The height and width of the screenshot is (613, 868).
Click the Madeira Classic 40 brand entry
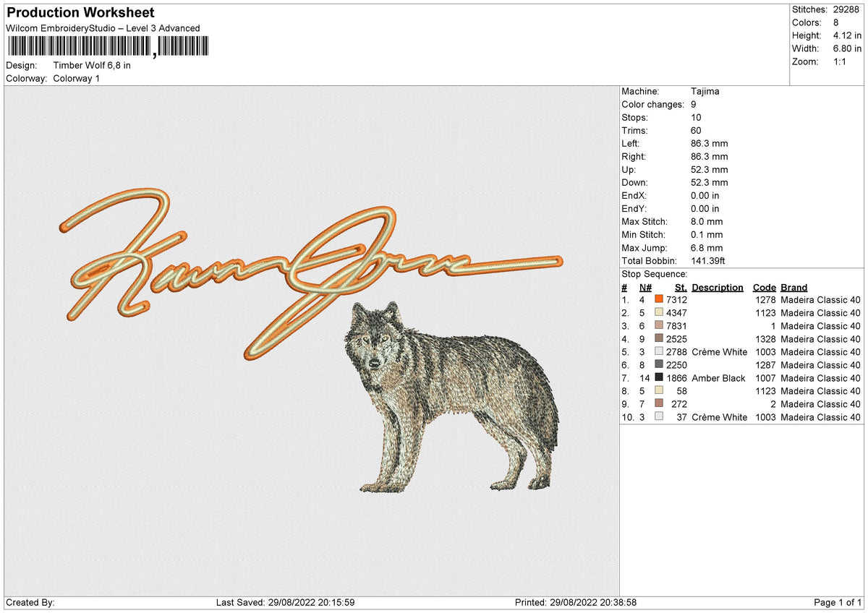(x=821, y=300)
